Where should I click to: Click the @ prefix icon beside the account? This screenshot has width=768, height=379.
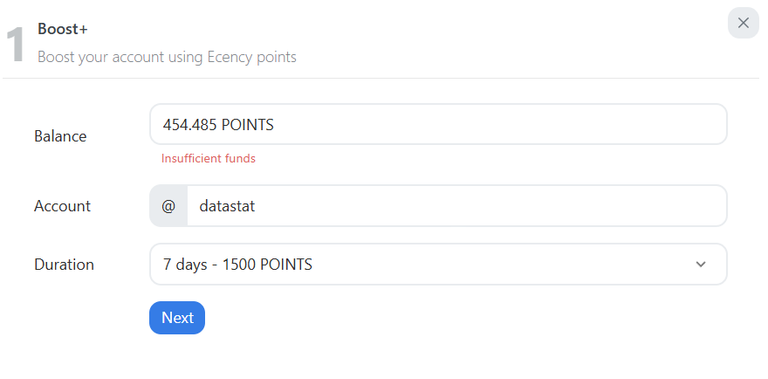168,206
